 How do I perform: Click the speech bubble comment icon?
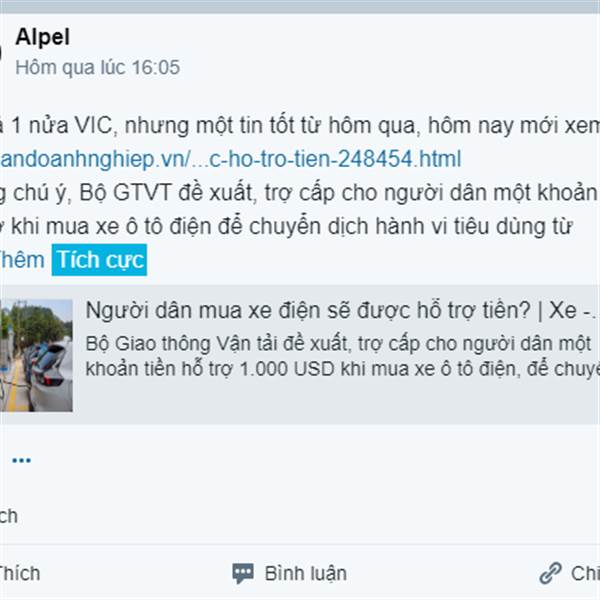pos(243,573)
